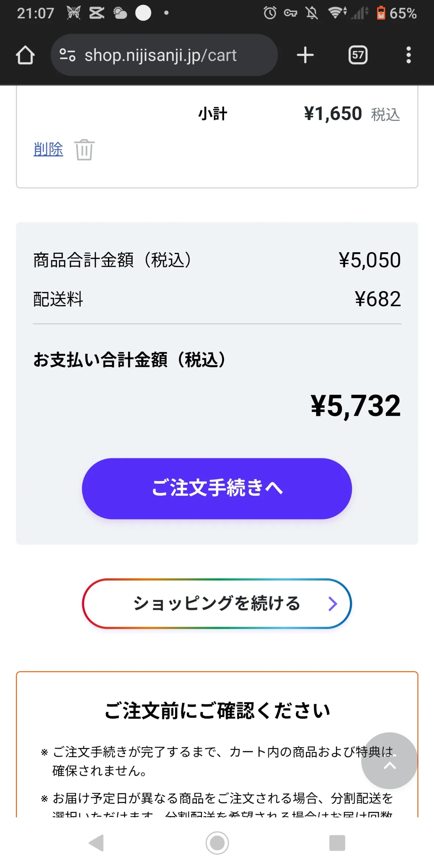Tap the Wi-Fi status icon
This screenshot has width=434, height=868.
point(337,13)
